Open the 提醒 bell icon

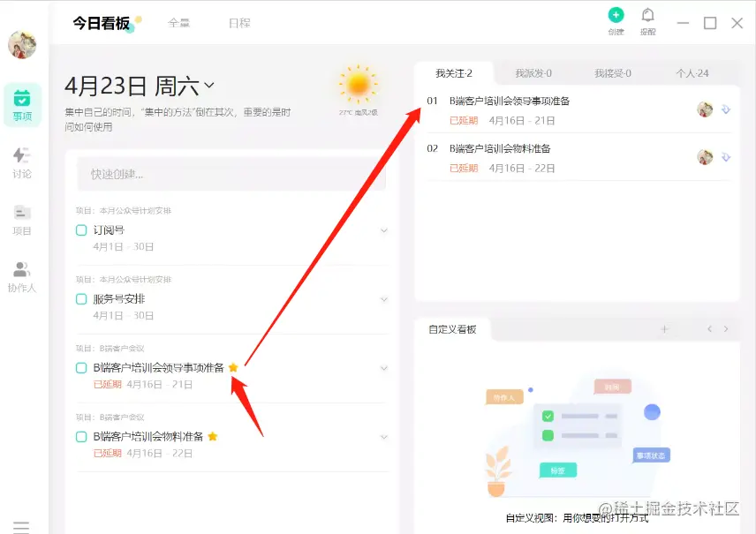[647, 15]
